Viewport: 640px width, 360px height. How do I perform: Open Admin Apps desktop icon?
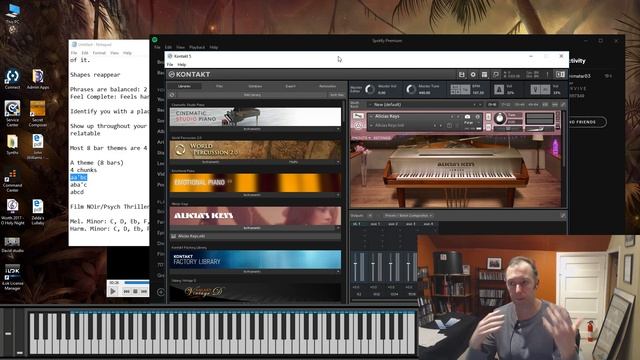point(38,79)
